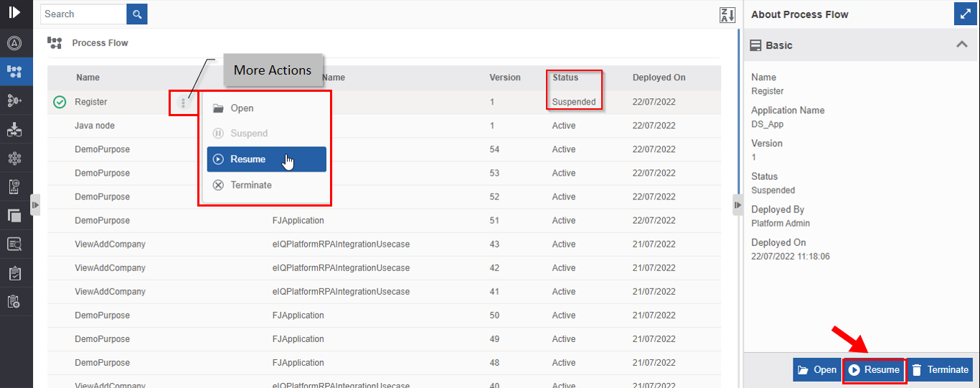Select the DemoPurpose version 48 row
Image resolution: width=980 pixels, height=388 pixels.
coord(384,363)
